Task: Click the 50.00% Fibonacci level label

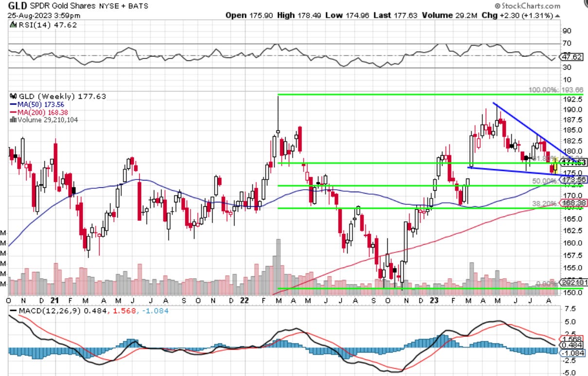Action: (545, 180)
